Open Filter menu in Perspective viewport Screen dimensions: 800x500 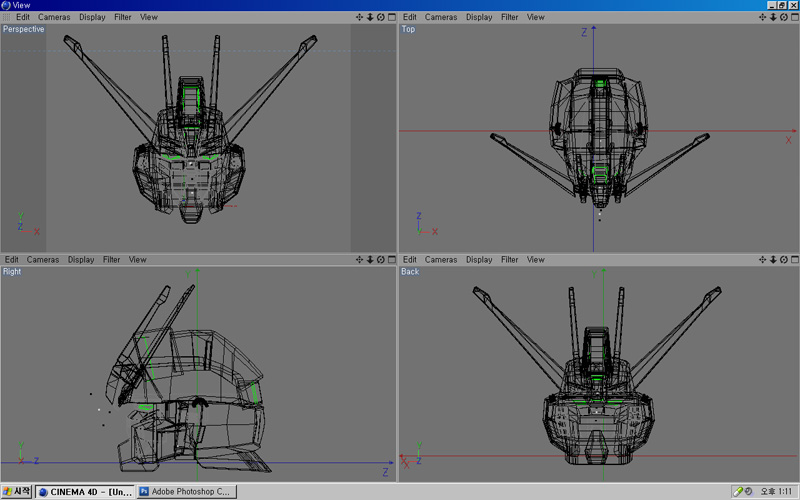122,17
